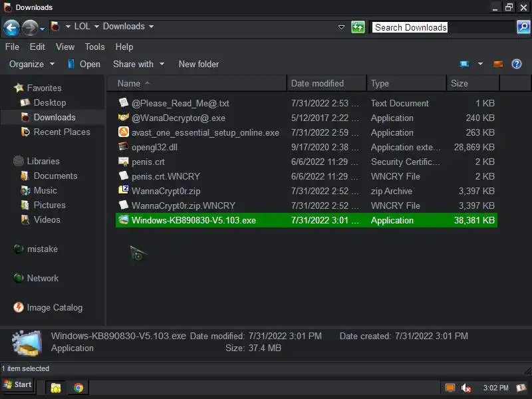Click the muted volume tray icon
Viewport: 532px width, 399px height.
[x=466, y=388]
